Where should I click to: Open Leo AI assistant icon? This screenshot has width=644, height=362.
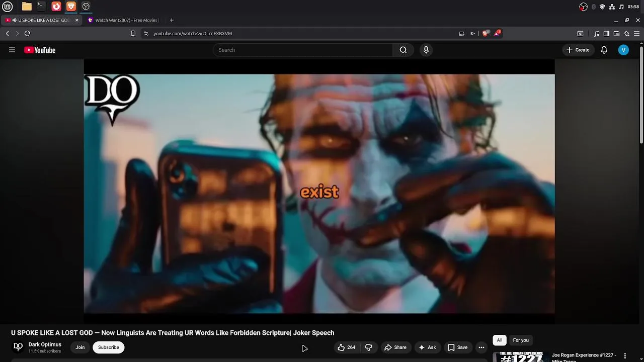click(x=626, y=34)
